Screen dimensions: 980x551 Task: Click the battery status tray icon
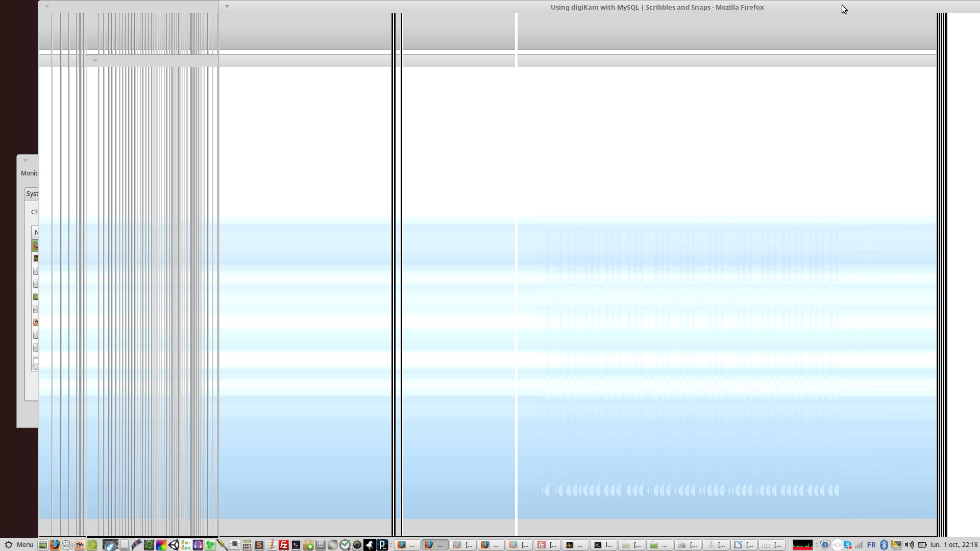click(922, 545)
